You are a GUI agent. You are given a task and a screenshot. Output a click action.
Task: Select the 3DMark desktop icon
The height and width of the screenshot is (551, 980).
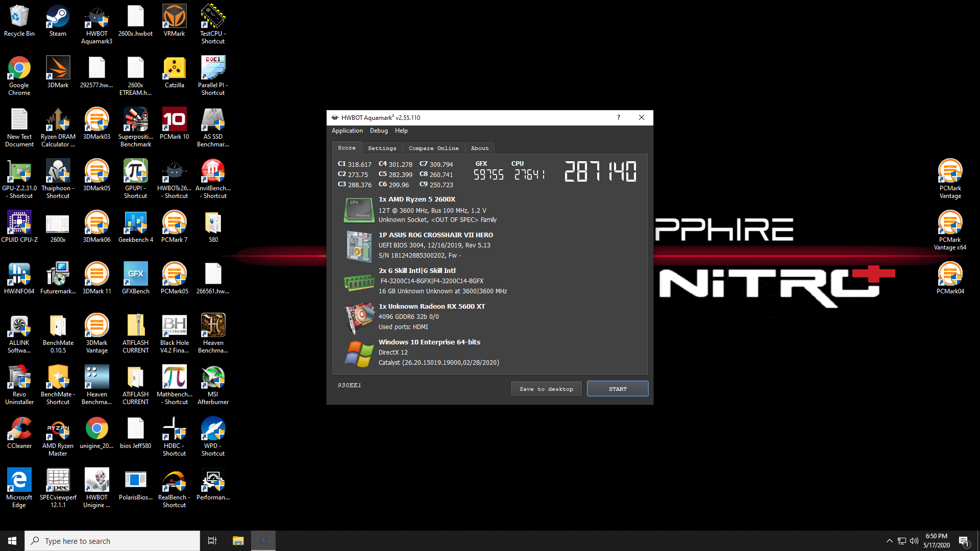click(x=58, y=72)
